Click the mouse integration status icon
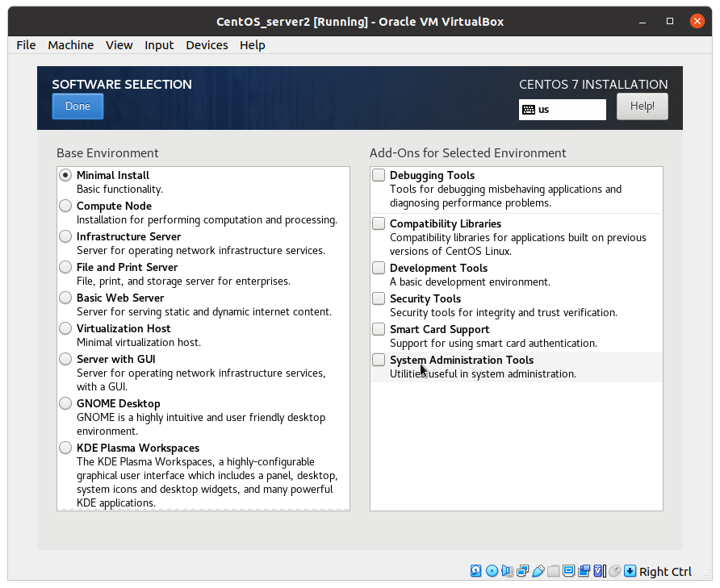720x588 pixels. (614, 571)
